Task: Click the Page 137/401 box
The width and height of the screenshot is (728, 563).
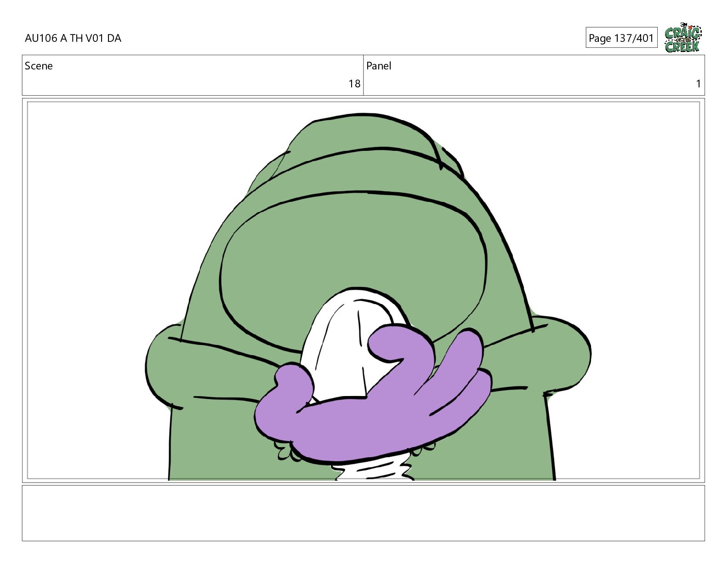Action: coord(621,38)
